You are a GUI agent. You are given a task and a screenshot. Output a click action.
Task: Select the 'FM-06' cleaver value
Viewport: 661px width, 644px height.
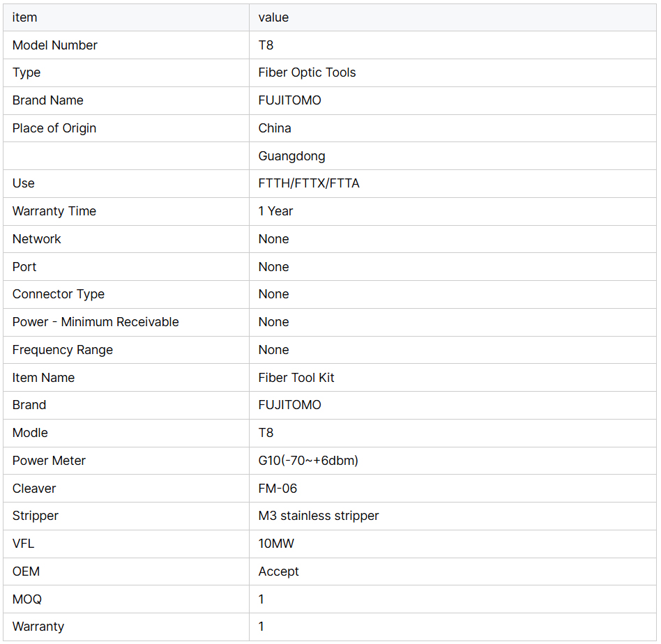[x=278, y=489]
